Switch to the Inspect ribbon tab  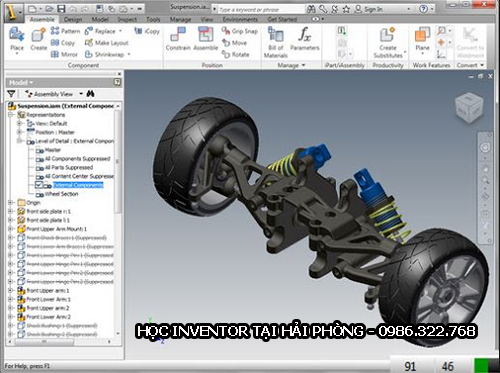pos(127,19)
